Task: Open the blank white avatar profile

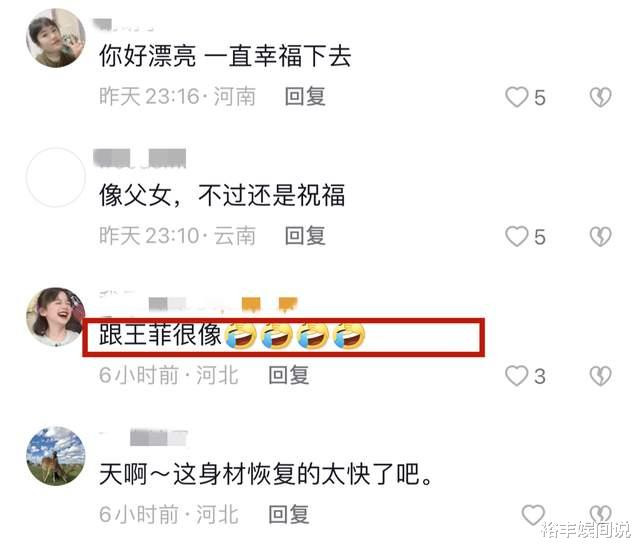Action: 56,177
